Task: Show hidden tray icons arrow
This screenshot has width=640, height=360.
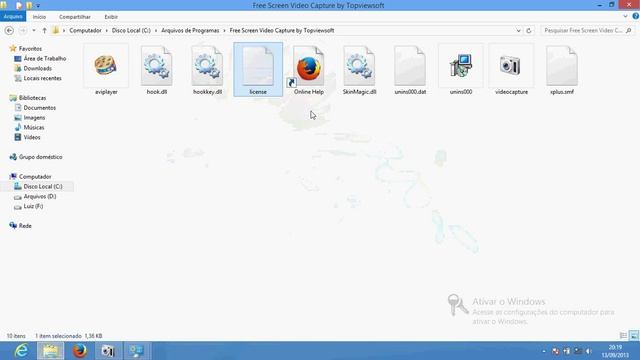Action: pyautogui.click(x=544, y=351)
